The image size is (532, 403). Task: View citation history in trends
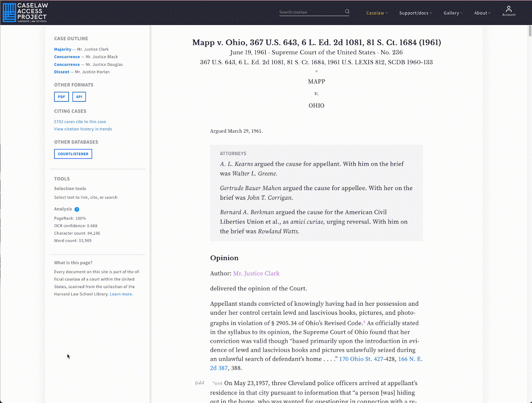(x=83, y=129)
